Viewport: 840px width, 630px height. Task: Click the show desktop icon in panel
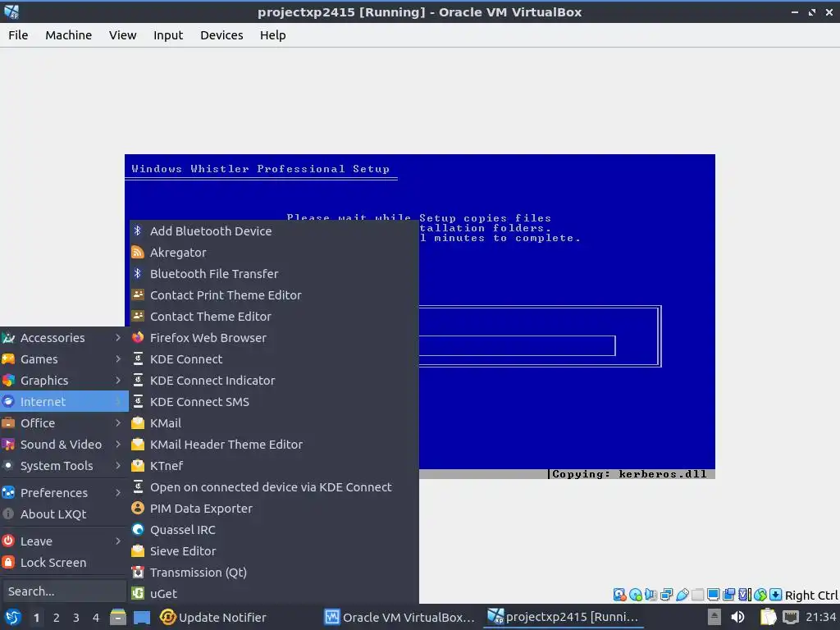click(142, 617)
